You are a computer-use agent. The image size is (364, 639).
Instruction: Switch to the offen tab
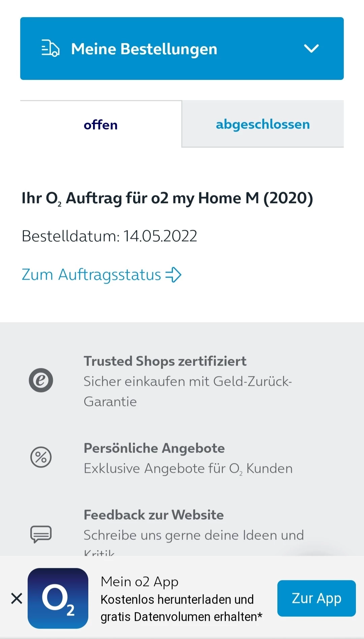coord(101,125)
